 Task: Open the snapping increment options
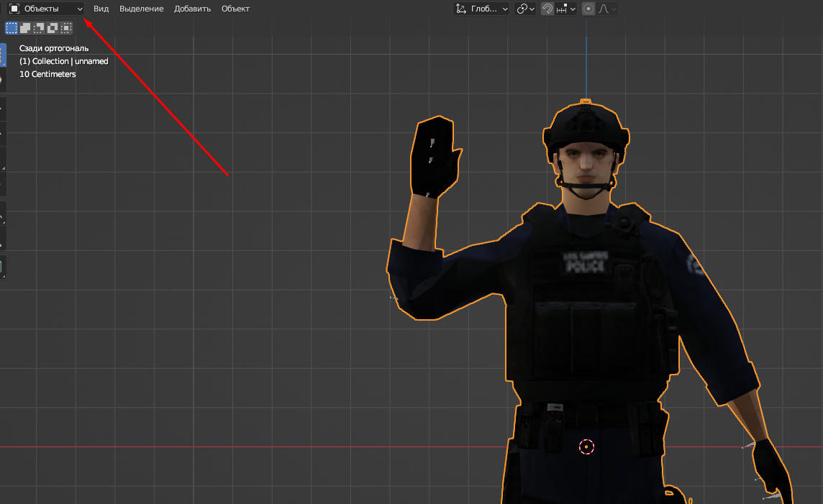[x=567, y=9]
